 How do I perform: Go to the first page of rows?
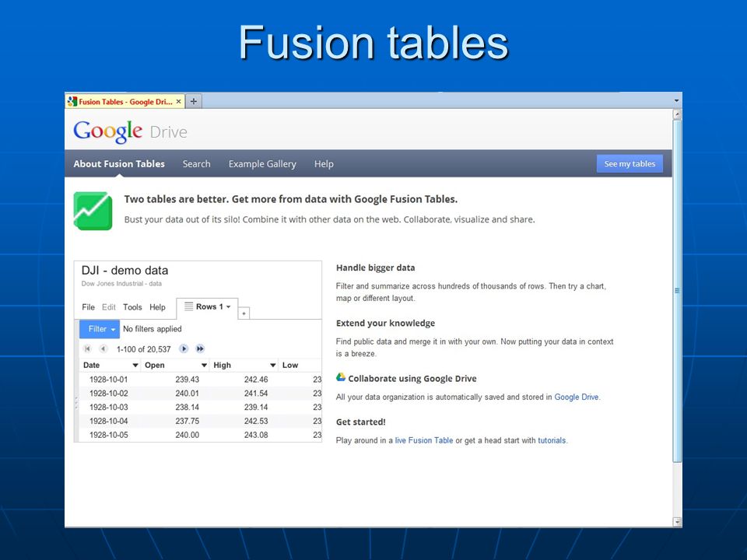tap(87, 348)
